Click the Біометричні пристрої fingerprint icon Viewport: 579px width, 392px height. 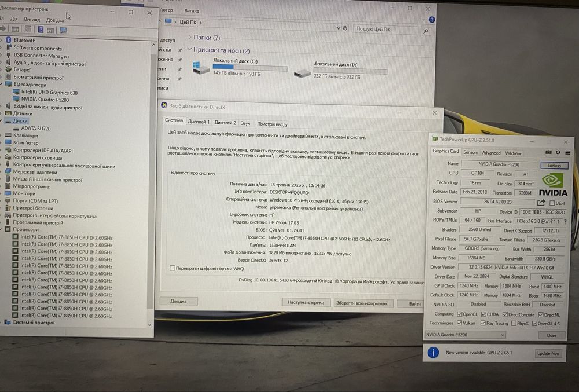click(9, 78)
